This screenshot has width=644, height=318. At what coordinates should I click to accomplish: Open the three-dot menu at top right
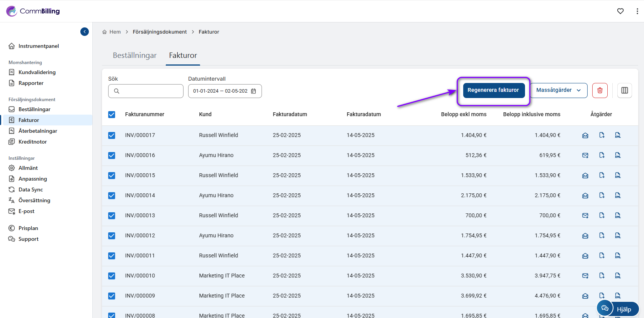tap(637, 11)
